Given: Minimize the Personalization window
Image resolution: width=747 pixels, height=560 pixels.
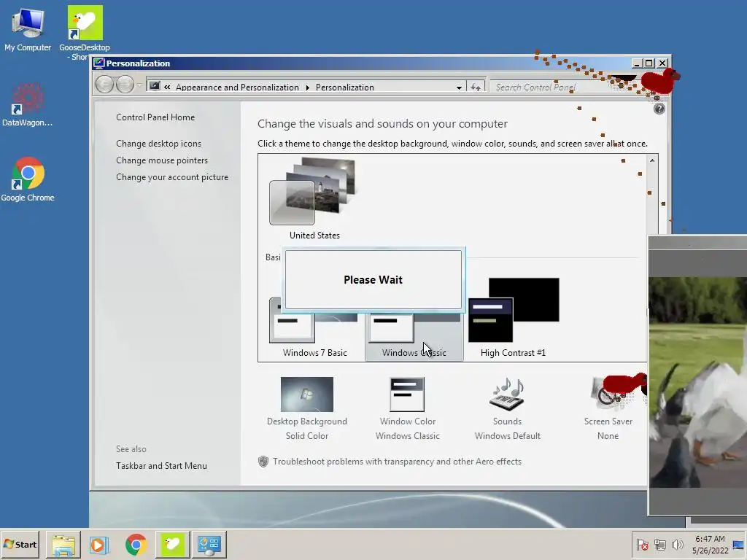Looking at the screenshot, I should pos(637,63).
